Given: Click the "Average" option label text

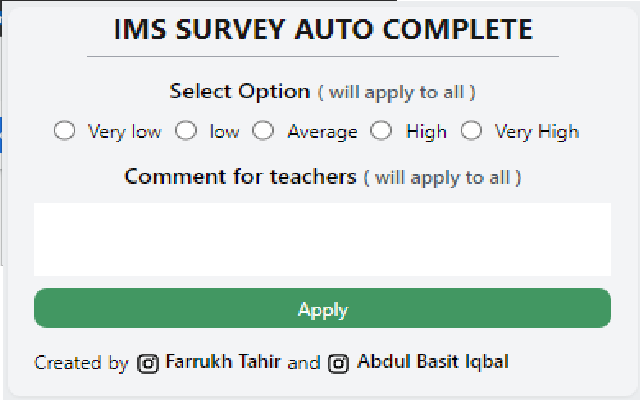Looking at the screenshot, I should [322, 132].
